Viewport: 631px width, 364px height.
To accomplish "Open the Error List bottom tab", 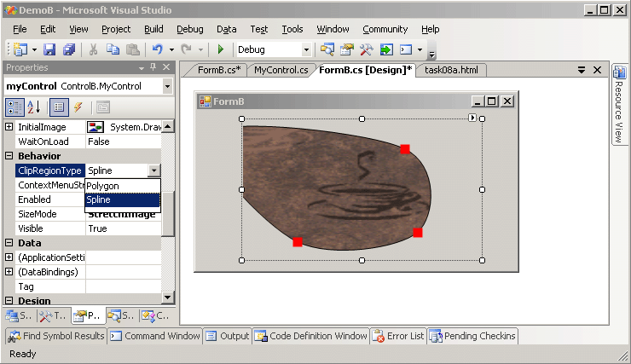I will (398, 336).
